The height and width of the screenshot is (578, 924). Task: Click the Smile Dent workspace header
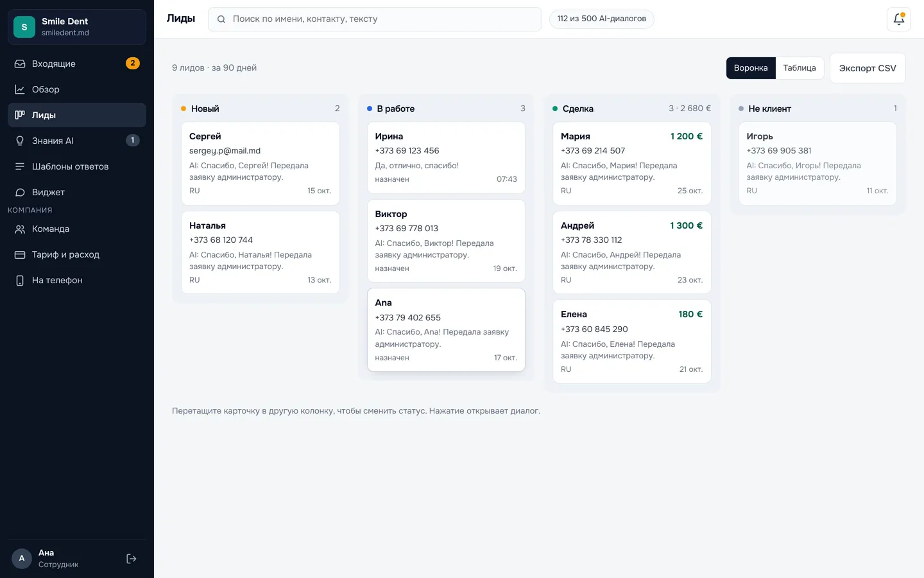tap(77, 27)
